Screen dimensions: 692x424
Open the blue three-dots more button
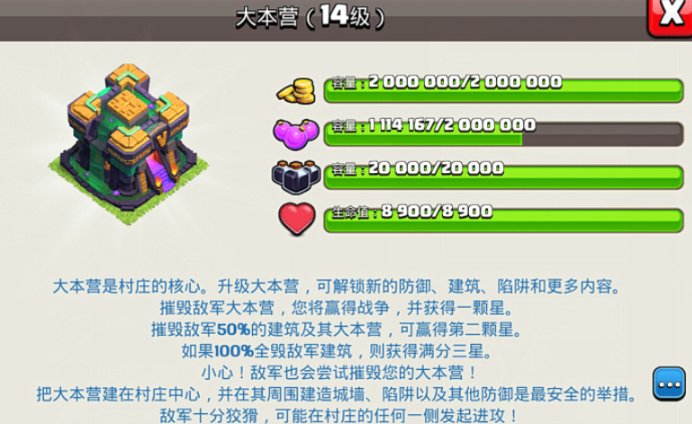point(669,384)
